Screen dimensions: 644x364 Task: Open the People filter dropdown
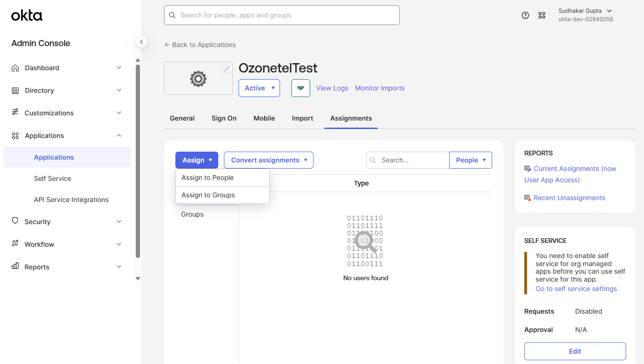pyautogui.click(x=471, y=160)
